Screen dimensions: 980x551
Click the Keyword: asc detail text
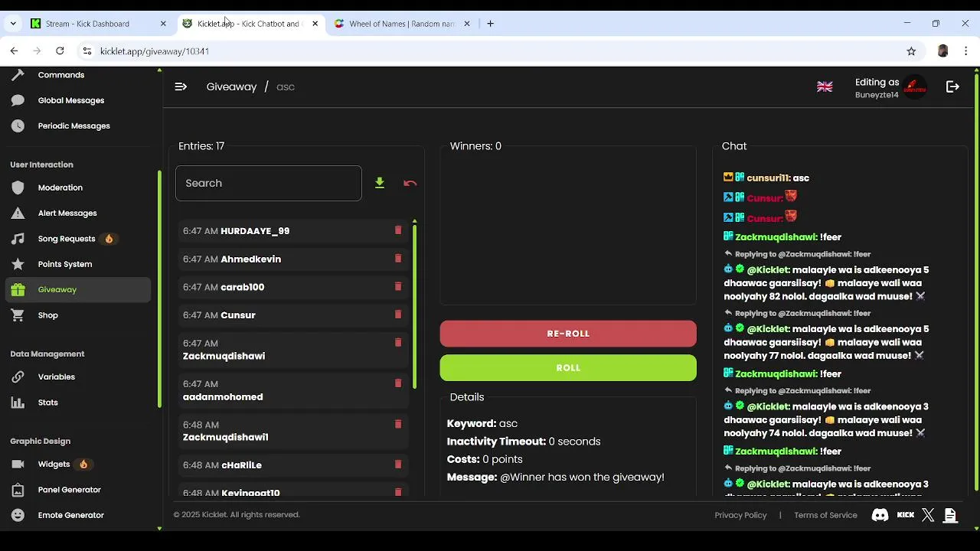pyautogui.click(x=482, y=423)
